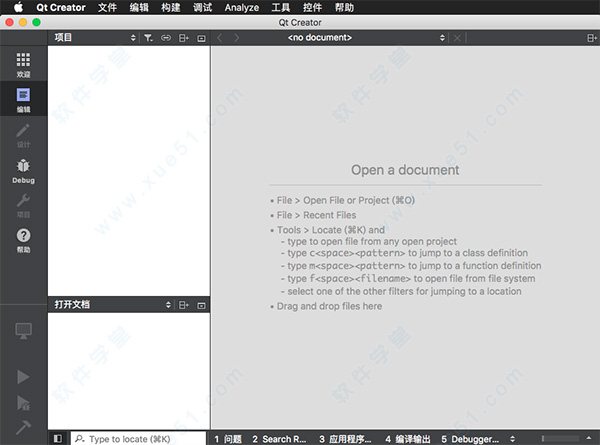Click the Type to locate search field
This screenshot has height=445, width=600.
(139, 438)
